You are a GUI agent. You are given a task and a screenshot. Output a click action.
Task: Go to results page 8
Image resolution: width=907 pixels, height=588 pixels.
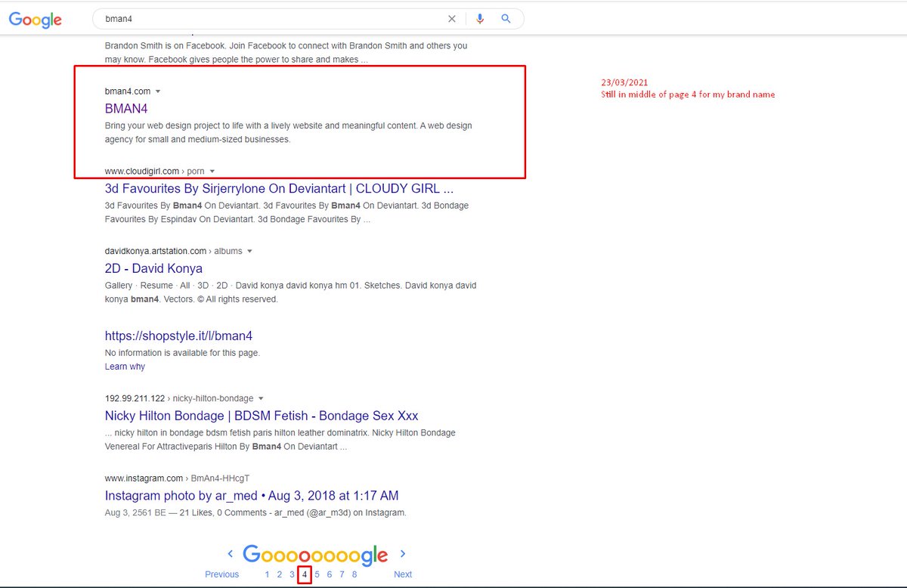[x=354, y=574]
